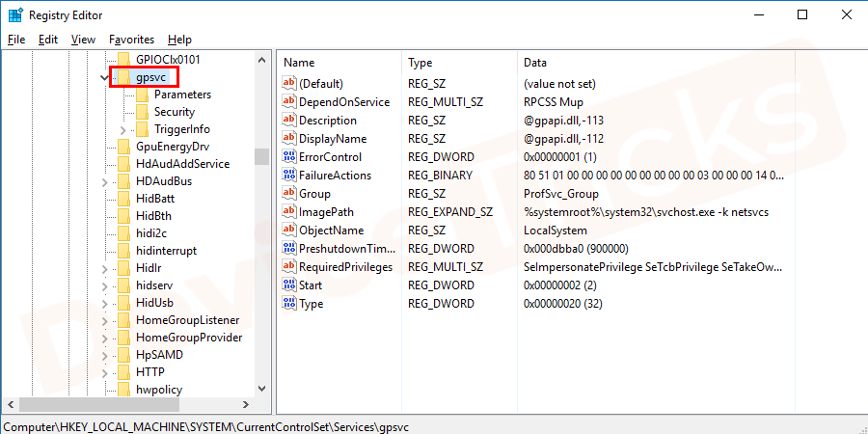Select the ImagePath string value icon
868x434 pixels.
coord(288,212)
